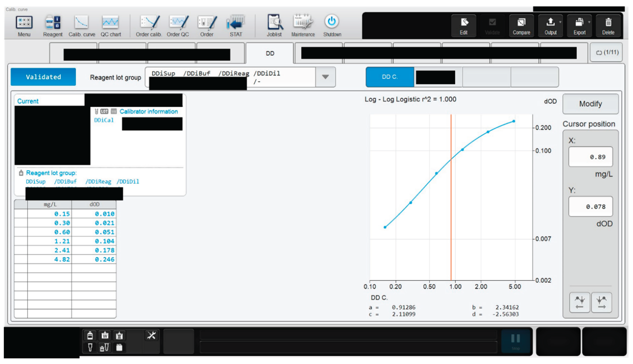The height and width of the screenshot is (364, 633).
Task: Expand the Reagent lot group dropdown
Action: click(x=325, y=77)
